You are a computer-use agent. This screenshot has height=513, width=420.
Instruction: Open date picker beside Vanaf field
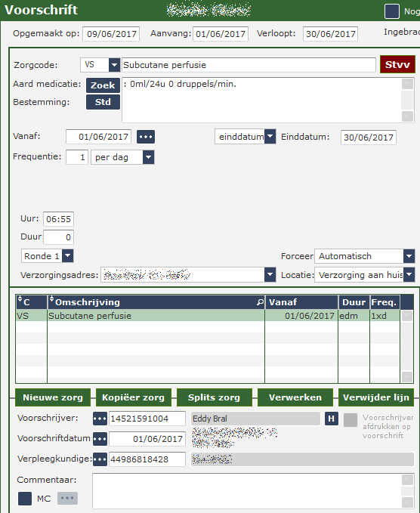click(x=146, y=137)
